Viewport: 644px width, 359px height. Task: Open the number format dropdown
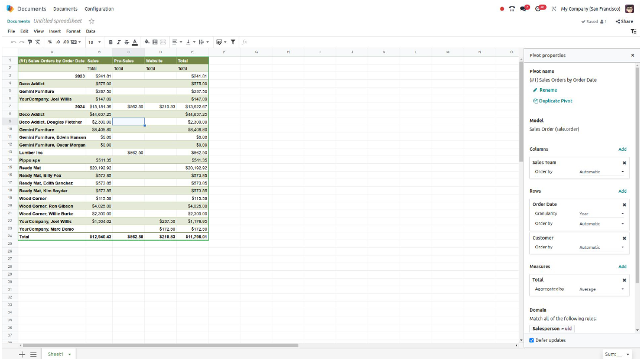tap(76, 42)
